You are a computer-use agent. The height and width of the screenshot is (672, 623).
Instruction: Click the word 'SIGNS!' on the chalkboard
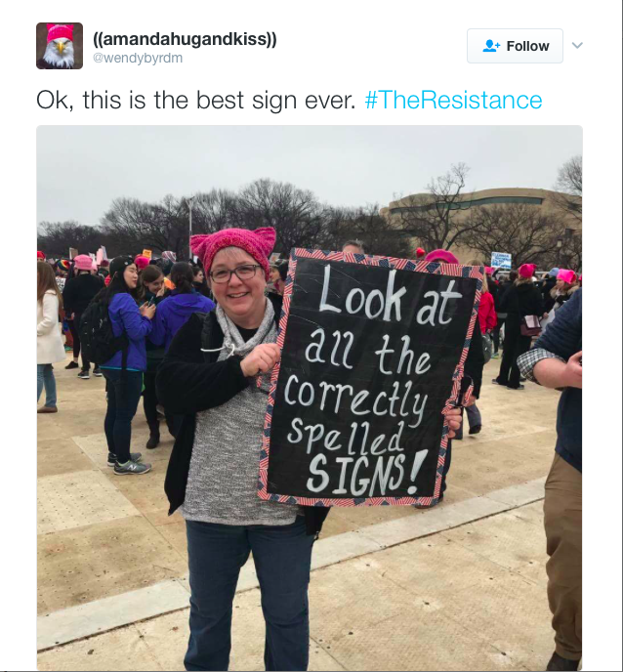click(366, 473)
